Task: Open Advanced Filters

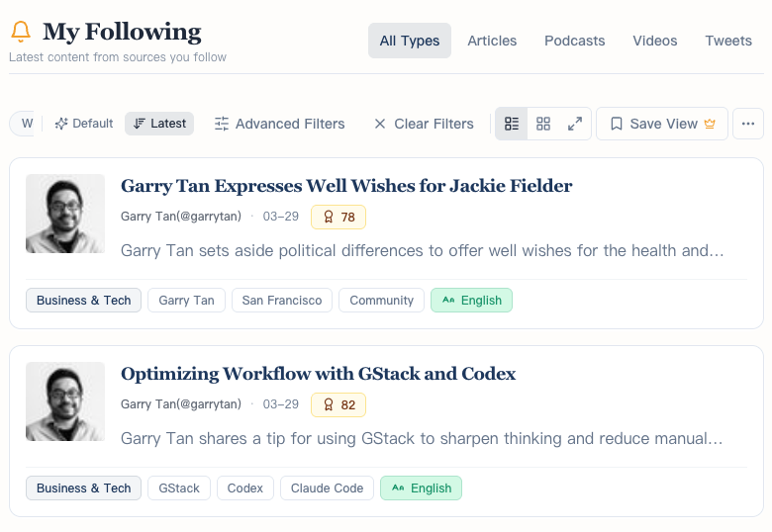Action: [280, 124]
